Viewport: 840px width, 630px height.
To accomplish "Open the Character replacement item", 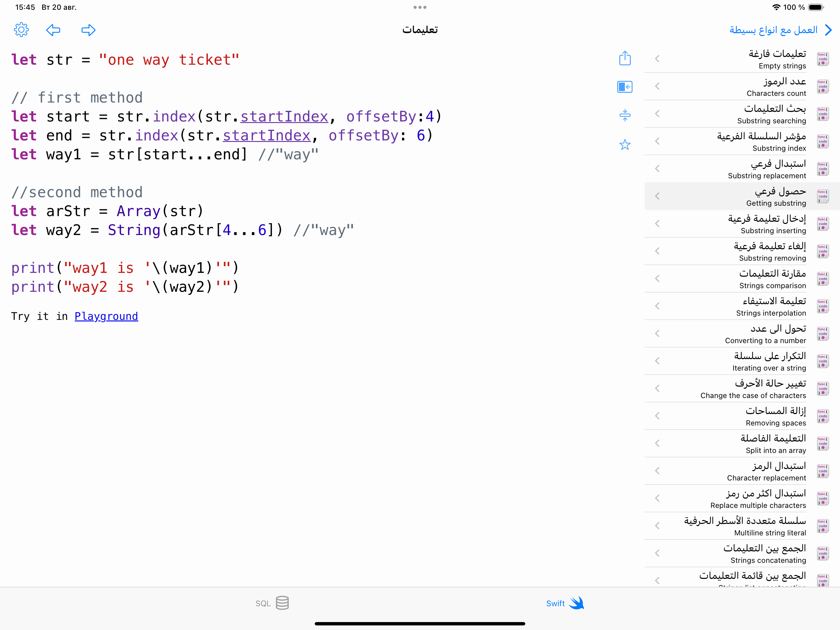I will [742, 471].
